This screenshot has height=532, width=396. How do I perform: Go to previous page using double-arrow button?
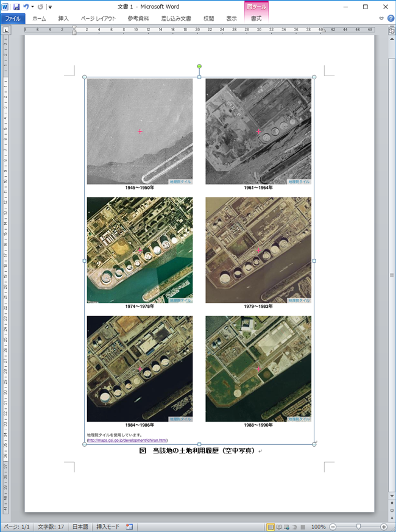tap(392, 503)
